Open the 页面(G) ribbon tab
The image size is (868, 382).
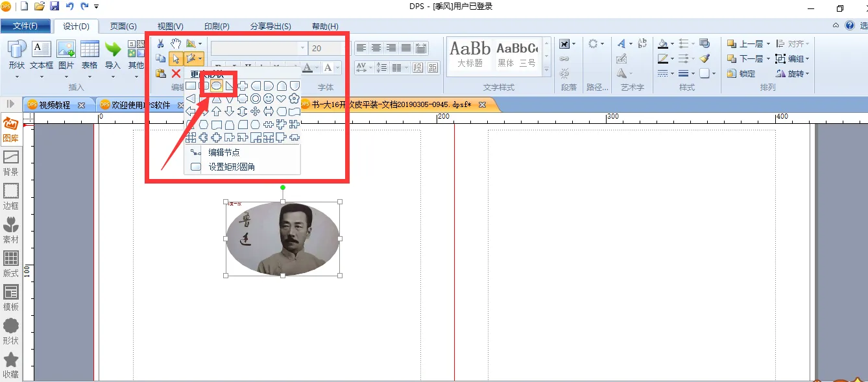[x=123, y=26]
